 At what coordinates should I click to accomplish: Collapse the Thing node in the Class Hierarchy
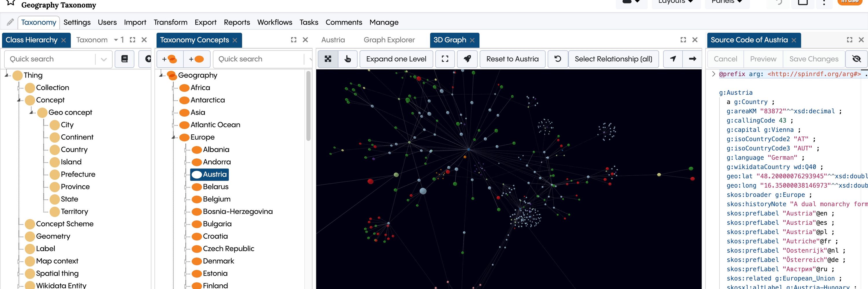6,75
